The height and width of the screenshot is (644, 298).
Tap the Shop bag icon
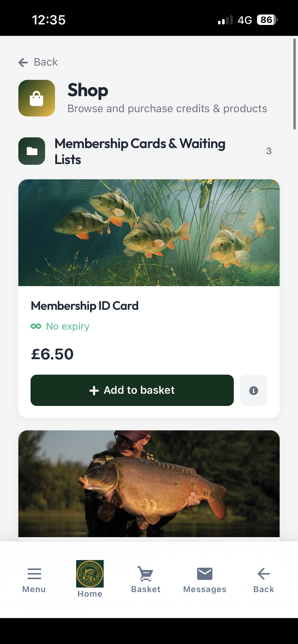(37, 98)
